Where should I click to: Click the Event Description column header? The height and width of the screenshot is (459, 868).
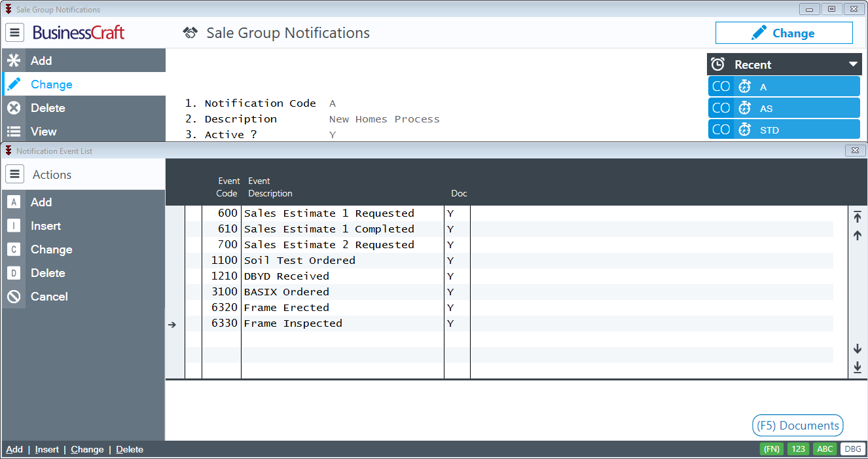pos(270,187)
